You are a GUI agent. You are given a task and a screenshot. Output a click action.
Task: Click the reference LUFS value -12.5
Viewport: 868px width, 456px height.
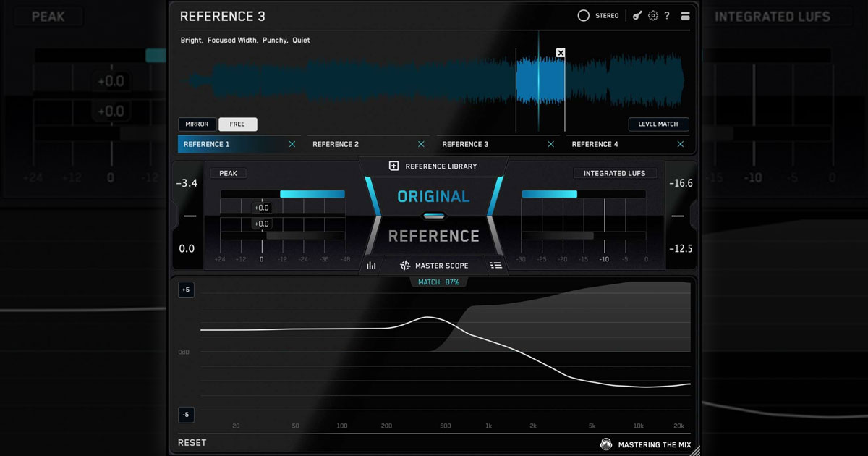pyautogui.click(x=681, y=248)
